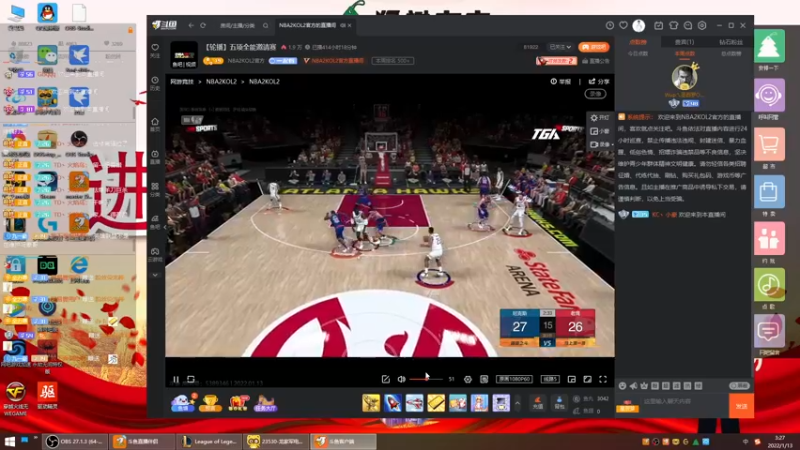Open search with the magnifier in top bar

265,25
